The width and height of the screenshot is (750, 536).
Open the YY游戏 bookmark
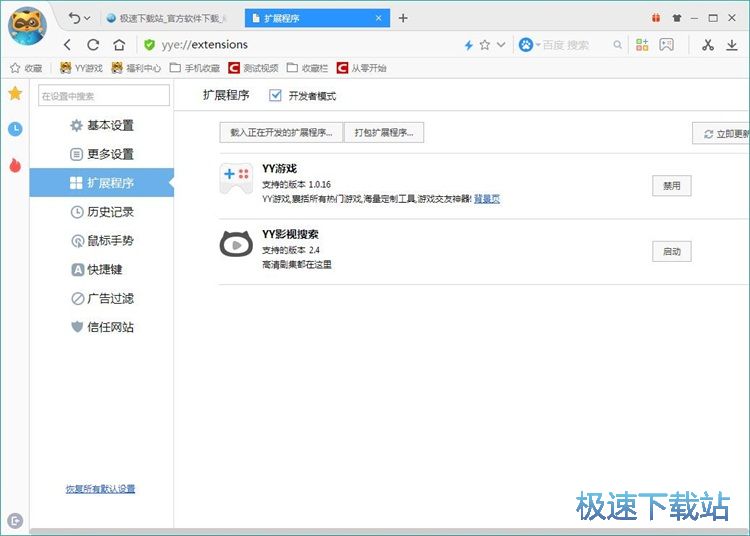[81, 68]
